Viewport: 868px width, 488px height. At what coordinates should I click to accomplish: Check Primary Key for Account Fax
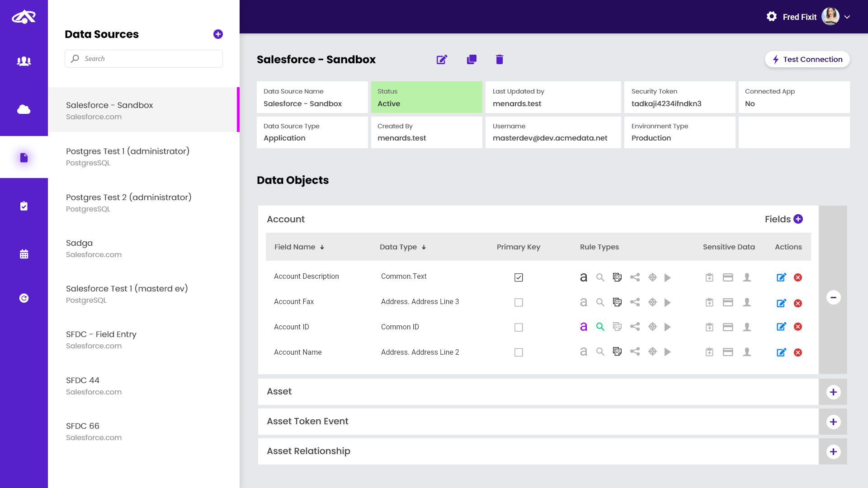tap(519, 302)
